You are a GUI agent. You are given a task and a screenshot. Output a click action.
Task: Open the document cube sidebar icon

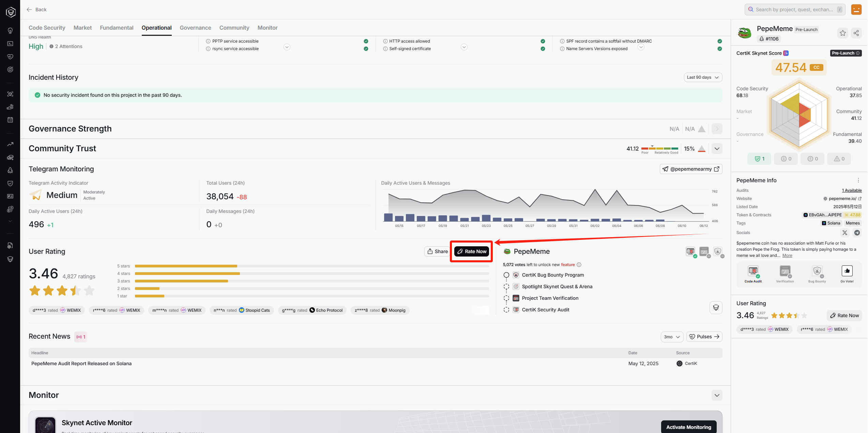10,246
